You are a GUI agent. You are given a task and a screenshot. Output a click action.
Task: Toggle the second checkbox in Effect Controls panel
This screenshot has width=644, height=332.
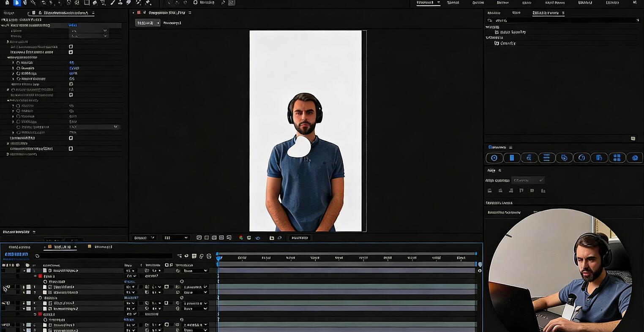71,52
